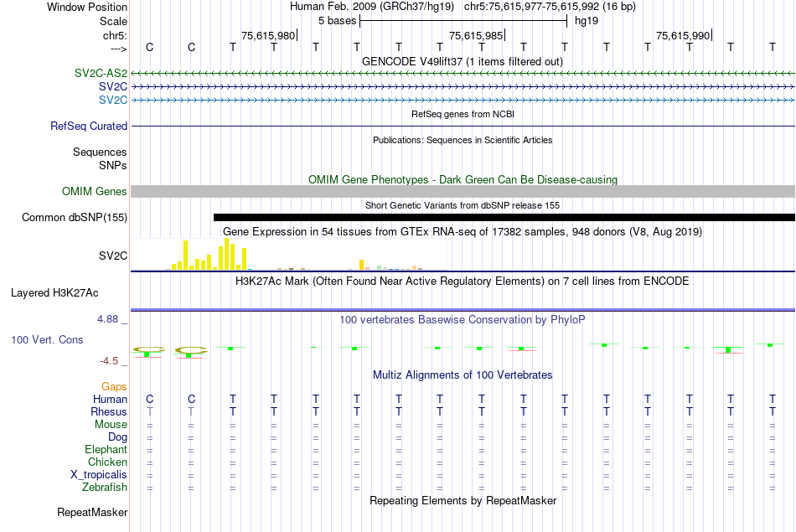Click the black dbSNP variant bar

[504, 217]
